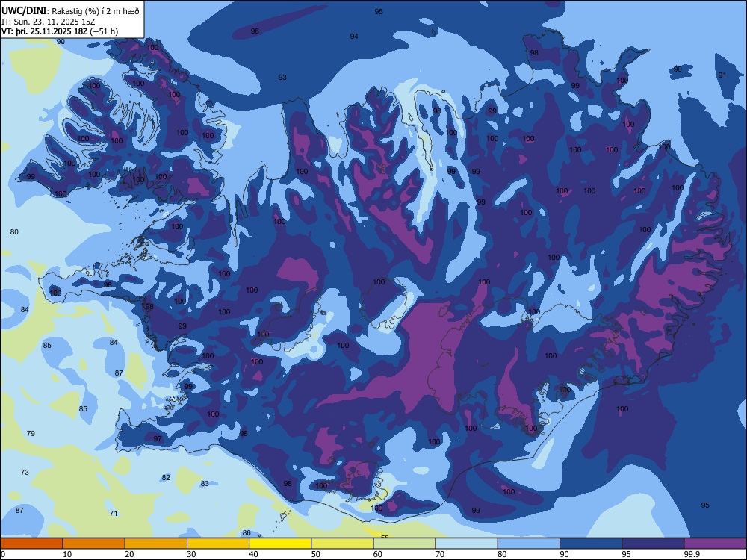747x560 pixels.
Task: Click the map value 73 on the map
Action: 25,473
